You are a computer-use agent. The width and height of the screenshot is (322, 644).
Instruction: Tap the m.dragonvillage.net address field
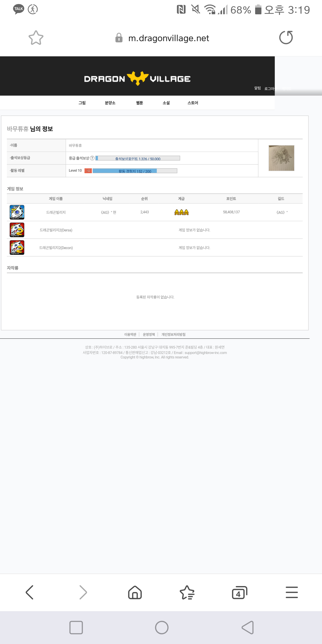click(169, 38)
